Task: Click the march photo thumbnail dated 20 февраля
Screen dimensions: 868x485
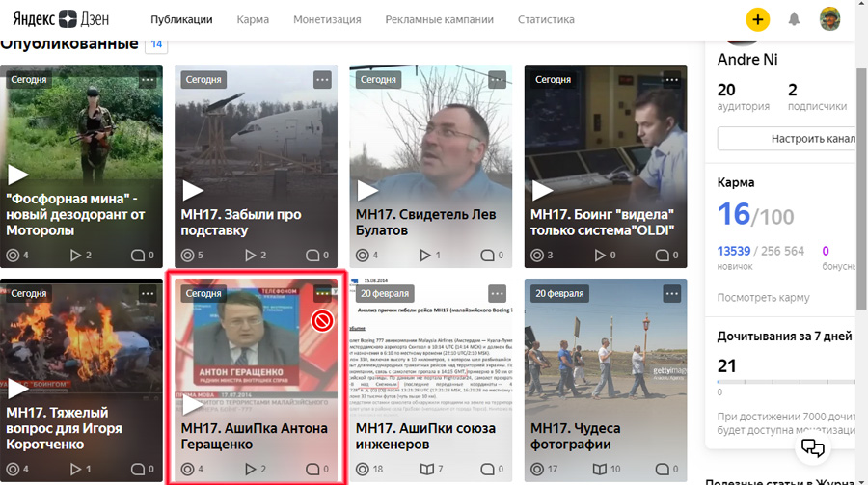Action: (606, 349)
